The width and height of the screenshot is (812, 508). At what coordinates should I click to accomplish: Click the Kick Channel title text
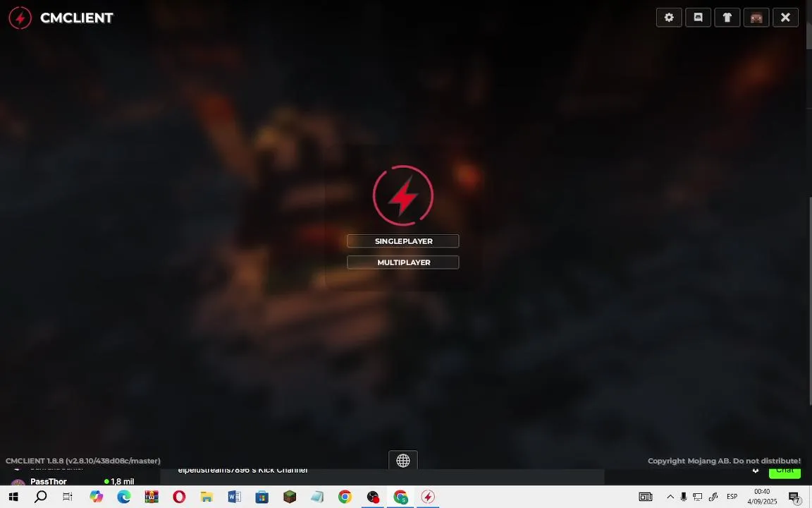coord(243,470)
